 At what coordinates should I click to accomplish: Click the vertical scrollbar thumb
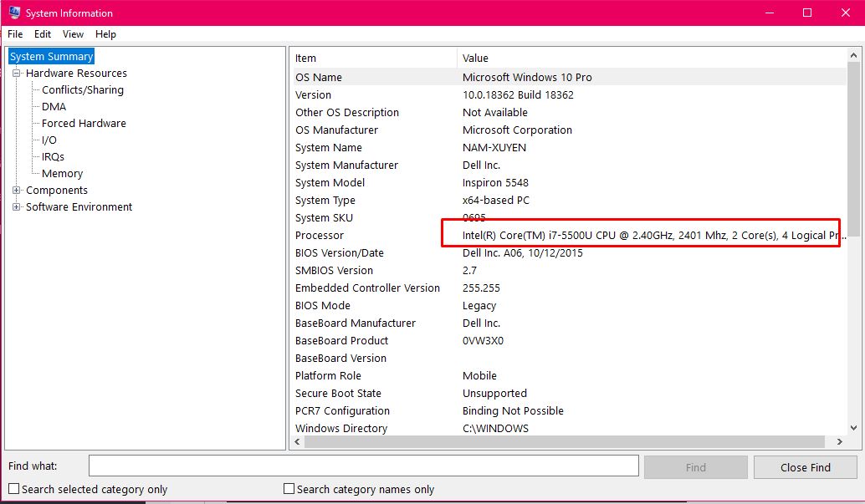(853, 150)
